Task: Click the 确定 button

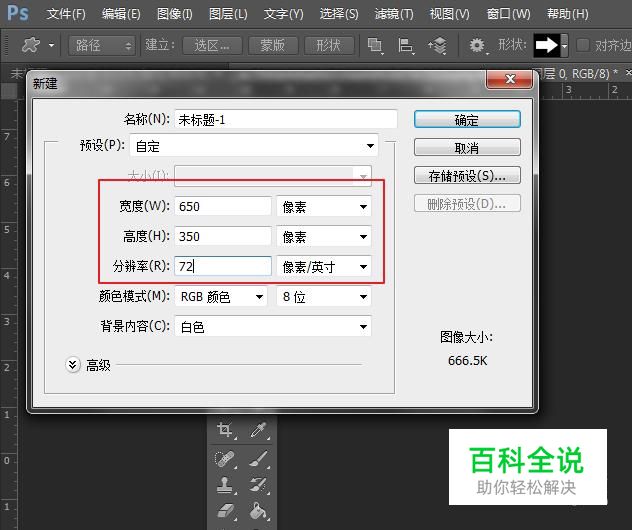Action: click(x=467, y=119)
